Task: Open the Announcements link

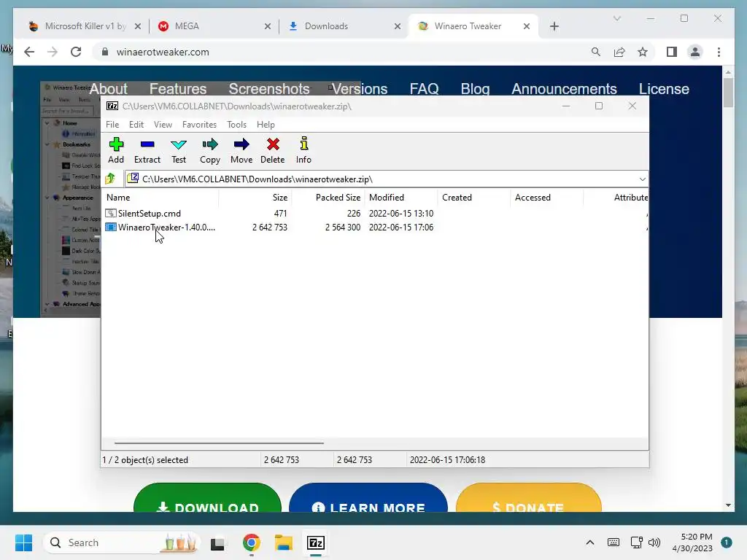Action: coord(564,88)
